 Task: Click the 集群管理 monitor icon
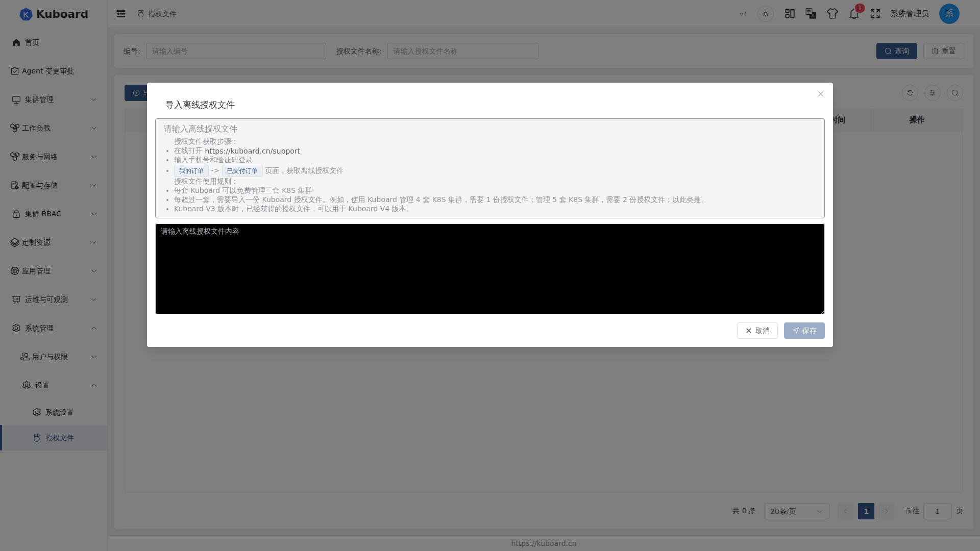[16, 99]
